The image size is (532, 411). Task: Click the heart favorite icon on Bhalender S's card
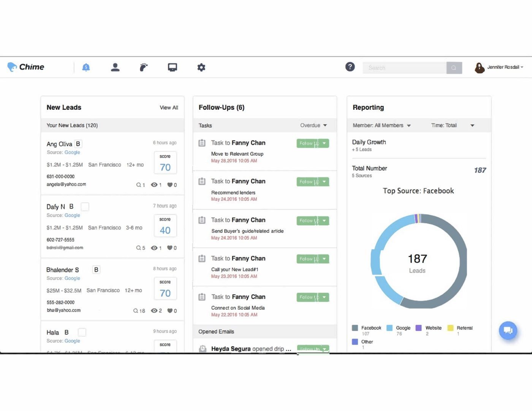(170, 310)
